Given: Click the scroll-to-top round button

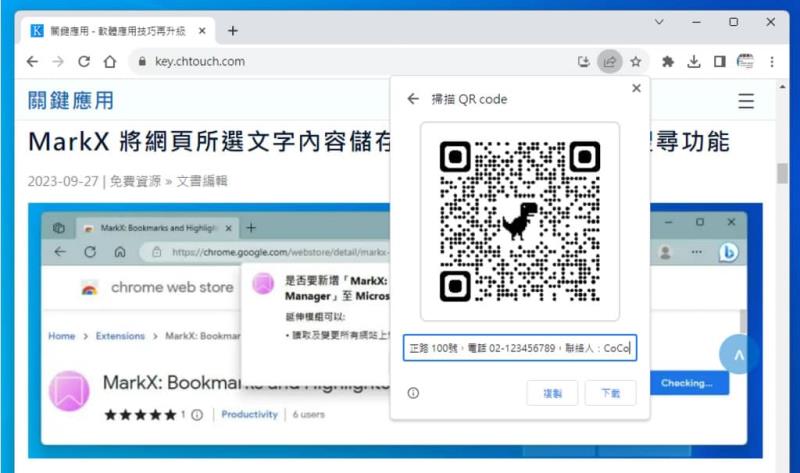Looking at the screenshot, I should pos(738,354).
